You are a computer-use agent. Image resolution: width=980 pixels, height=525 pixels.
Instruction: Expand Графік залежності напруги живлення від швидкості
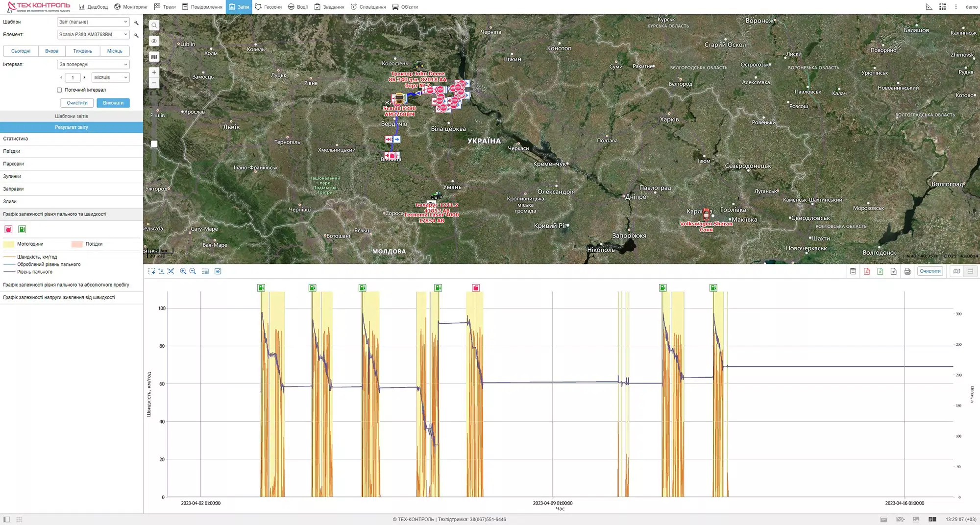tap(72, 297)
